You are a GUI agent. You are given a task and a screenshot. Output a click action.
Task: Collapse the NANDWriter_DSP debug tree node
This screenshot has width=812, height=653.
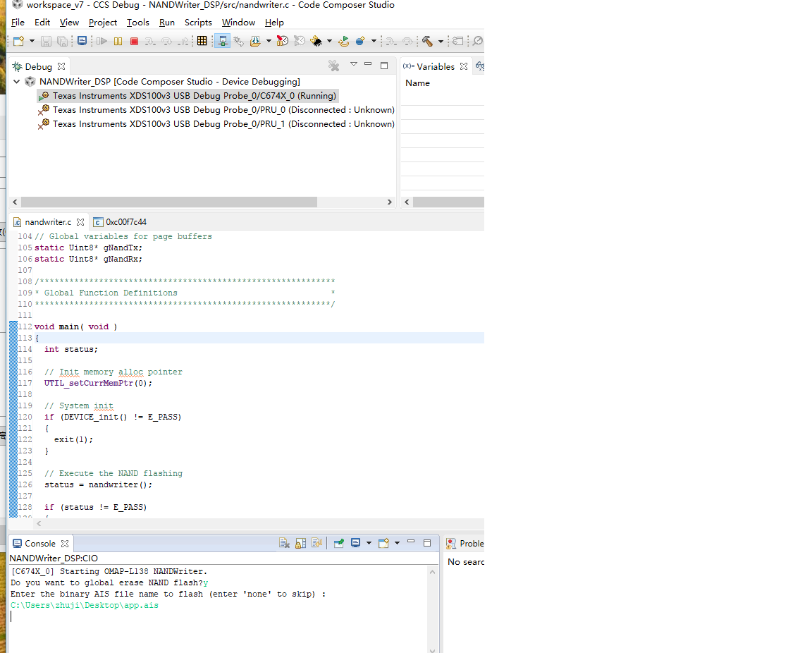17,81
